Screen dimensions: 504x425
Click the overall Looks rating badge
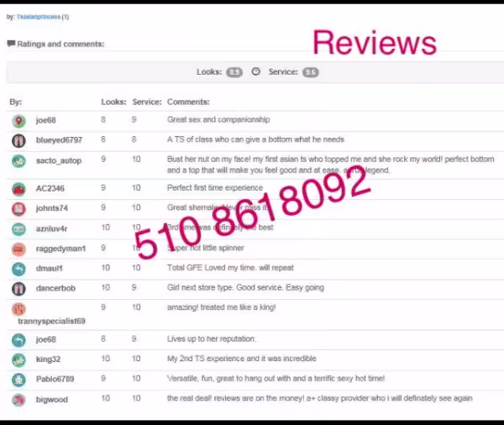234,73
